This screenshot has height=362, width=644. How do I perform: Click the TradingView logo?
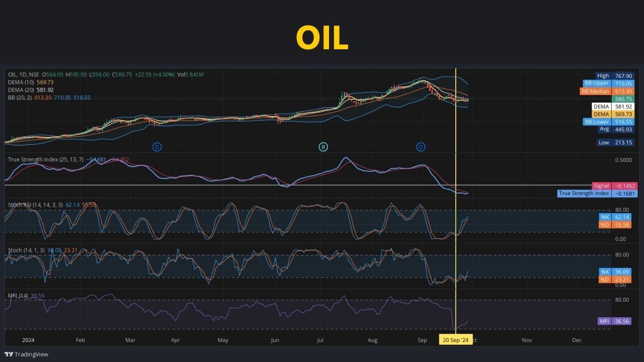pos(26,354)
